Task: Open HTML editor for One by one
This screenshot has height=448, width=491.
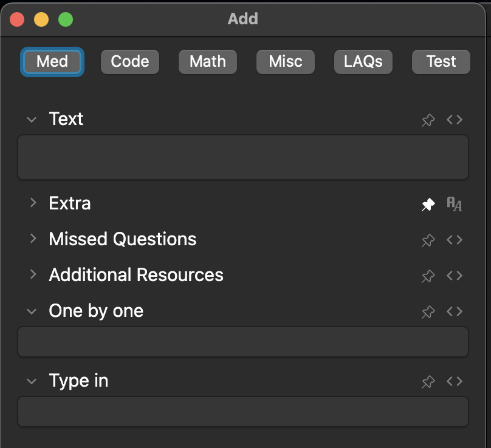Action: click(455, 311)
